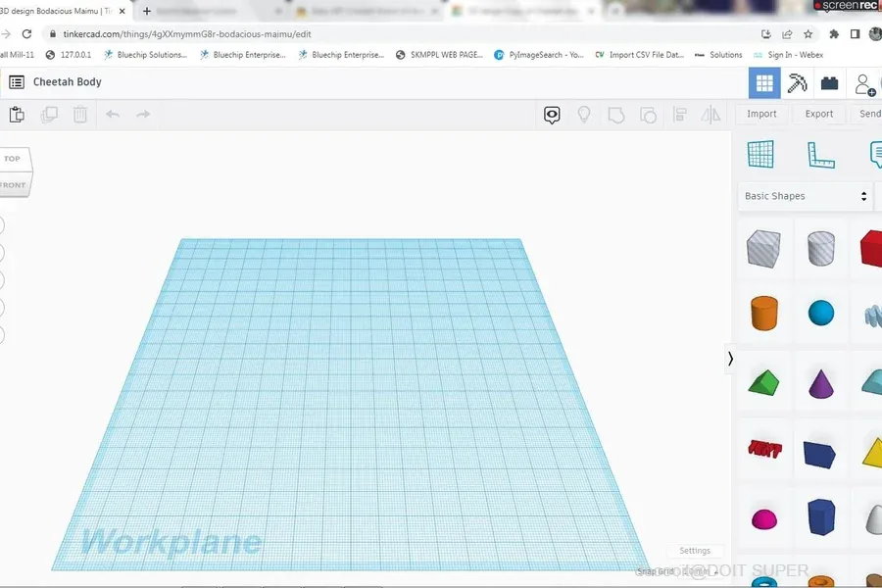Viewport: 882px width, 588px height.
Task: Open the PyImageSearch bookmark
Action: coord(539,55)
